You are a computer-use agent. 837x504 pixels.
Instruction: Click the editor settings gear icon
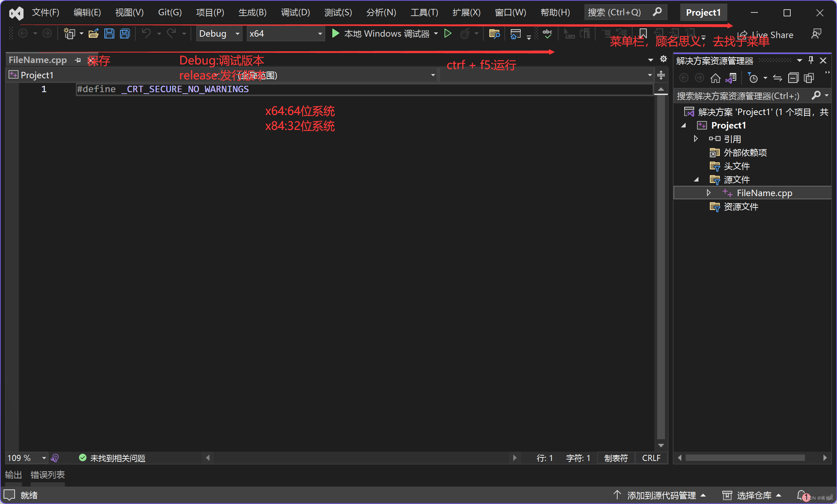point(663,59)
